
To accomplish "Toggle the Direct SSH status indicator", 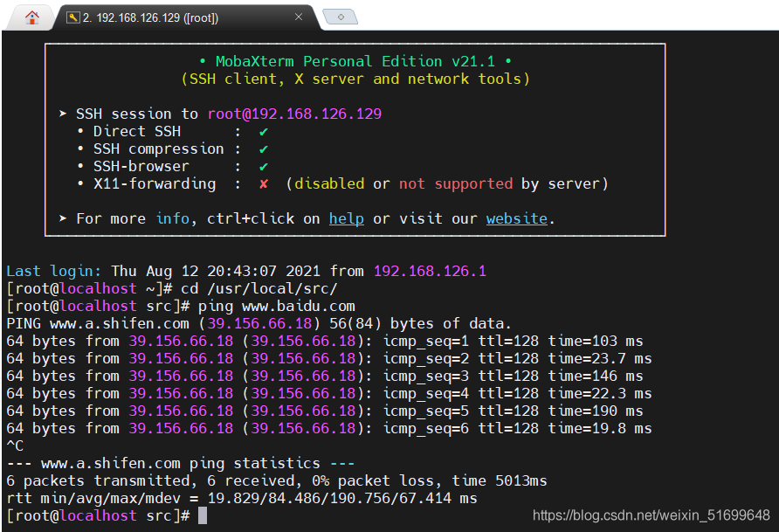I will (265, 131).
